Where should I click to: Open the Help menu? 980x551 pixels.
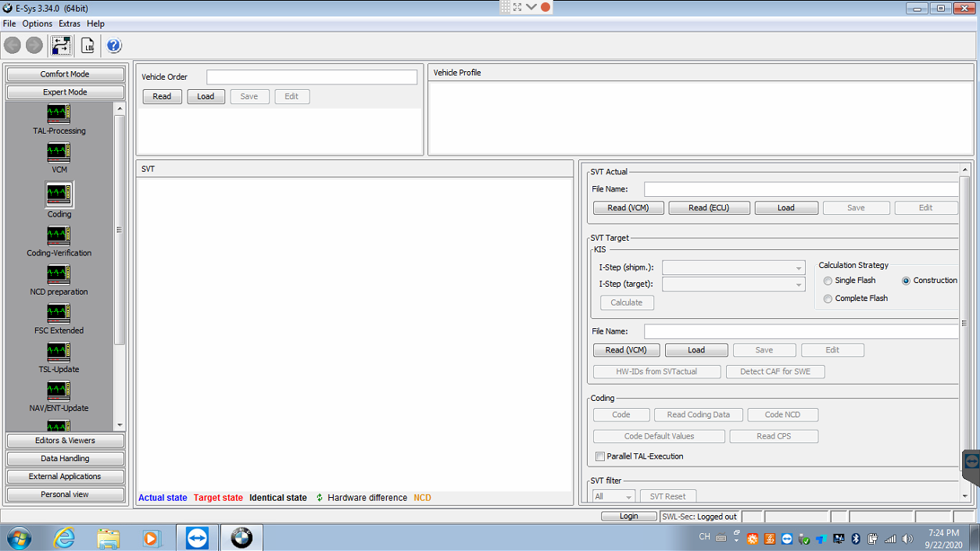coord(95,24)
